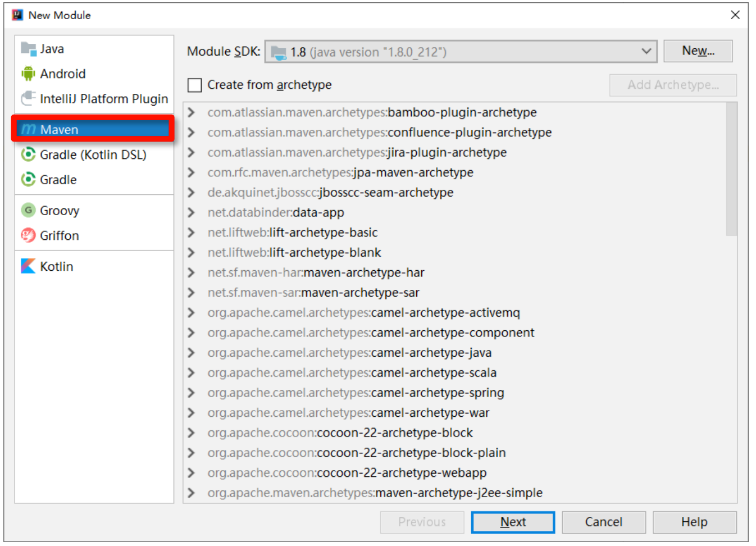Select camel-archetype-activemq row text
The height and width of the screenshot is (546, 756).
coord(363,312)
